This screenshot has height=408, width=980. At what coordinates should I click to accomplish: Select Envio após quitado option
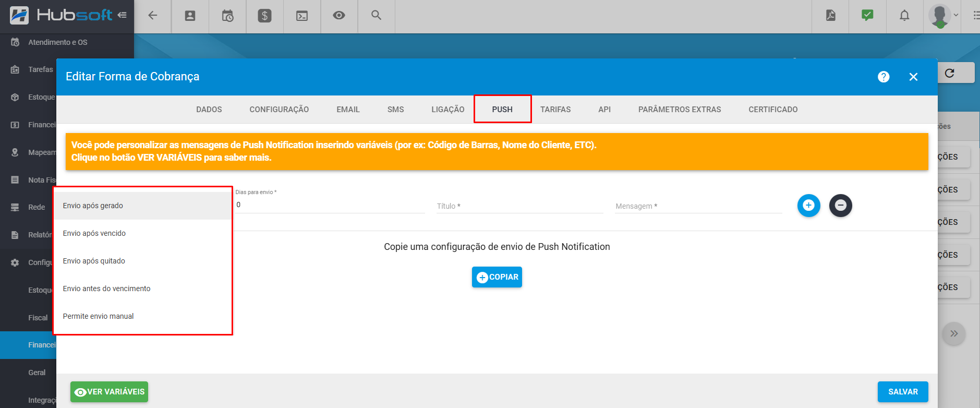coord(143,261)
